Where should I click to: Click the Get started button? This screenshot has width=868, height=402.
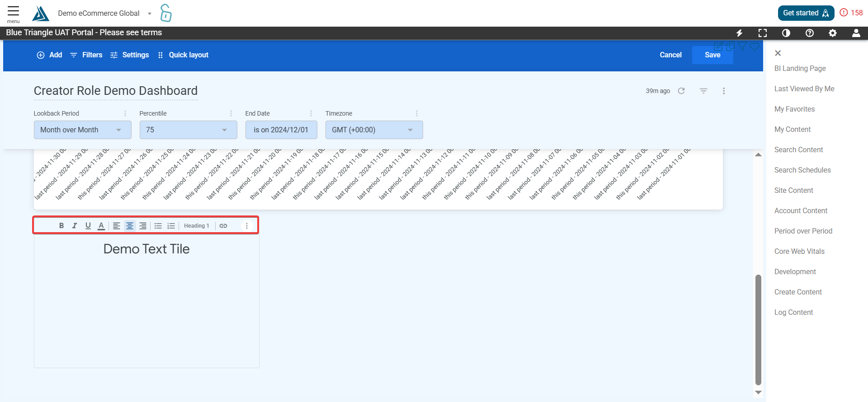806,13
